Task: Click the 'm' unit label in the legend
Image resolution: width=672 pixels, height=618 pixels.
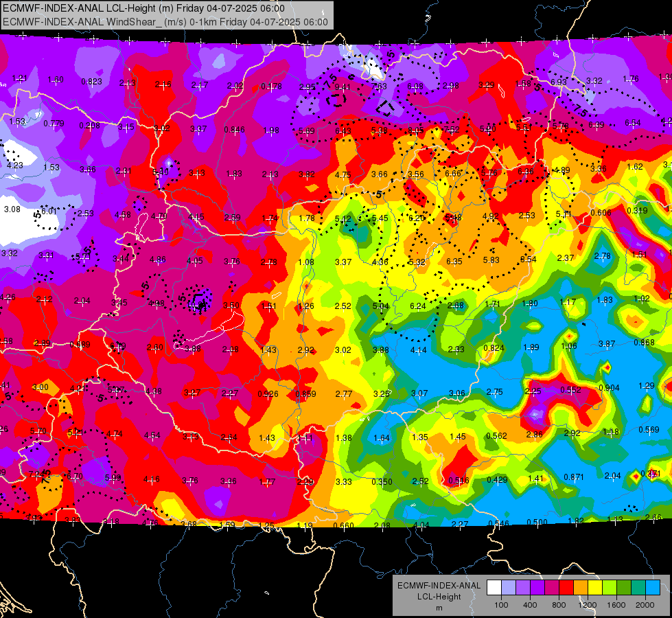Action: tap(439, 608)
